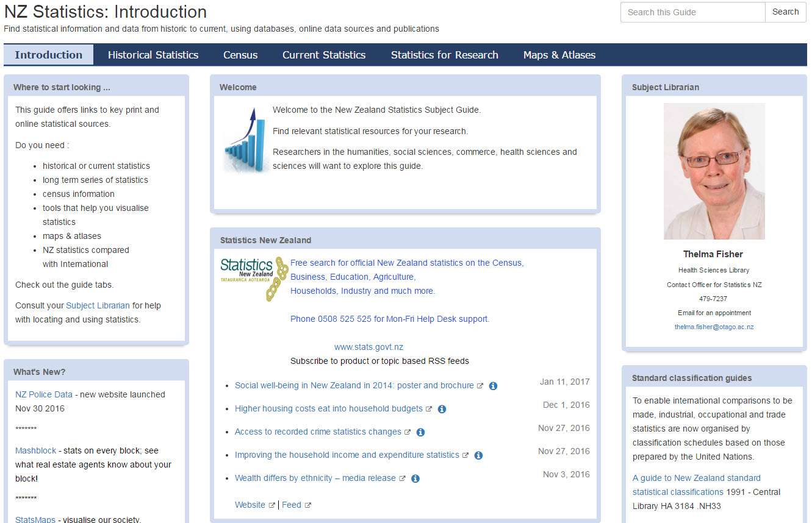
Task: Click the Statistics New Zealand logo
Action: pos(254,279)
